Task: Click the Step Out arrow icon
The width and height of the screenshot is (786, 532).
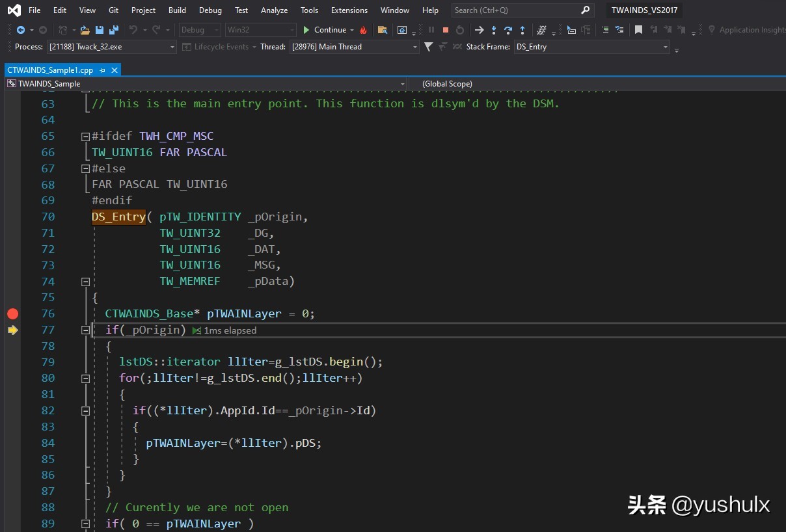Action: 522,30
